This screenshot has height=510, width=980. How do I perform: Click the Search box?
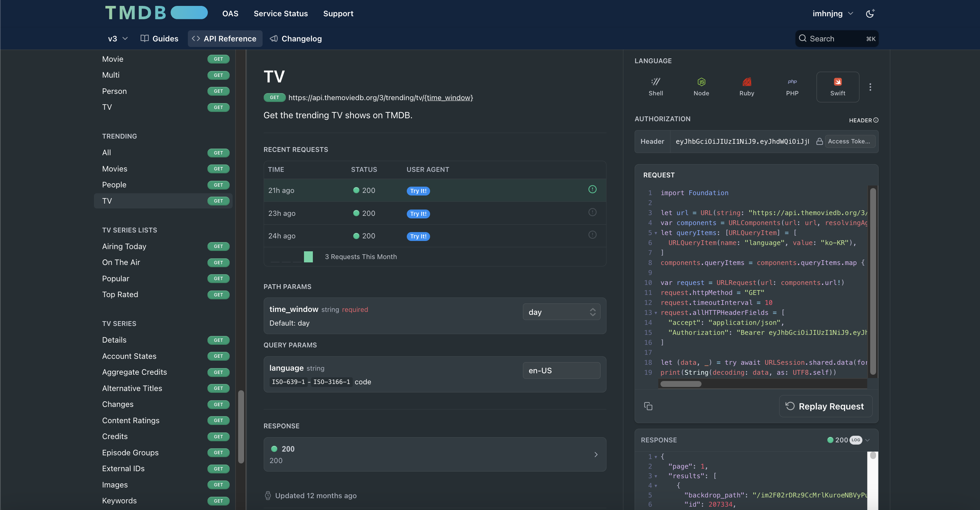coord(837,38)
